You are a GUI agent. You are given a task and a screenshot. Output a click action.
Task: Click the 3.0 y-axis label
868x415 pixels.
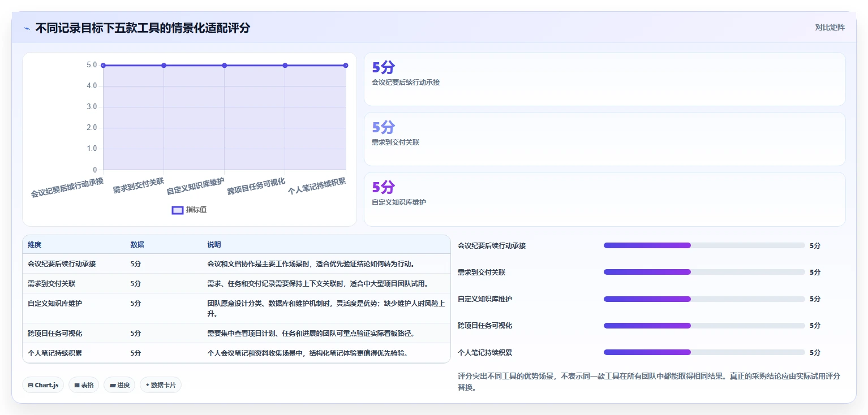pyautogui.click(x=92, y=107)
